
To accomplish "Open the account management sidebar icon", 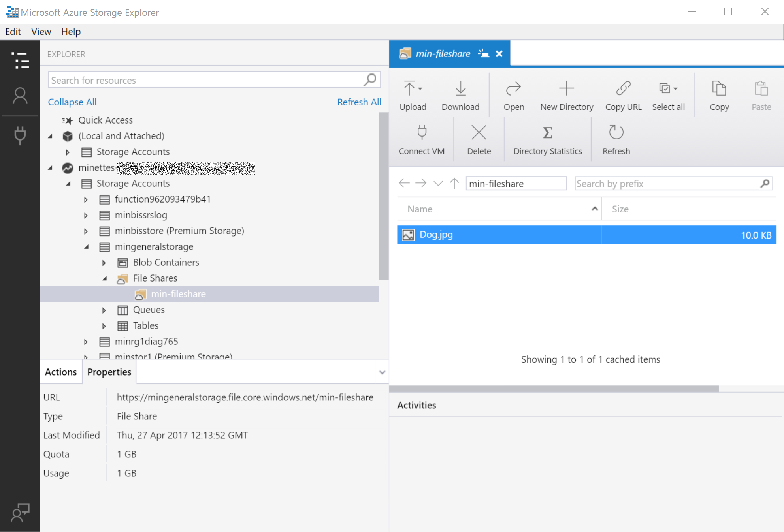I will click(x=20, y=96).
